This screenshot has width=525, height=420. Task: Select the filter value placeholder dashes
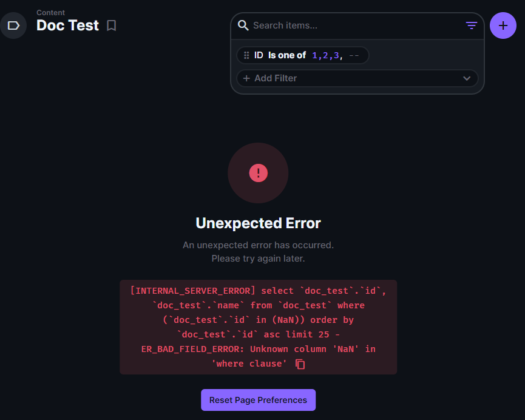pyautogui.click(x=354, y=55)
